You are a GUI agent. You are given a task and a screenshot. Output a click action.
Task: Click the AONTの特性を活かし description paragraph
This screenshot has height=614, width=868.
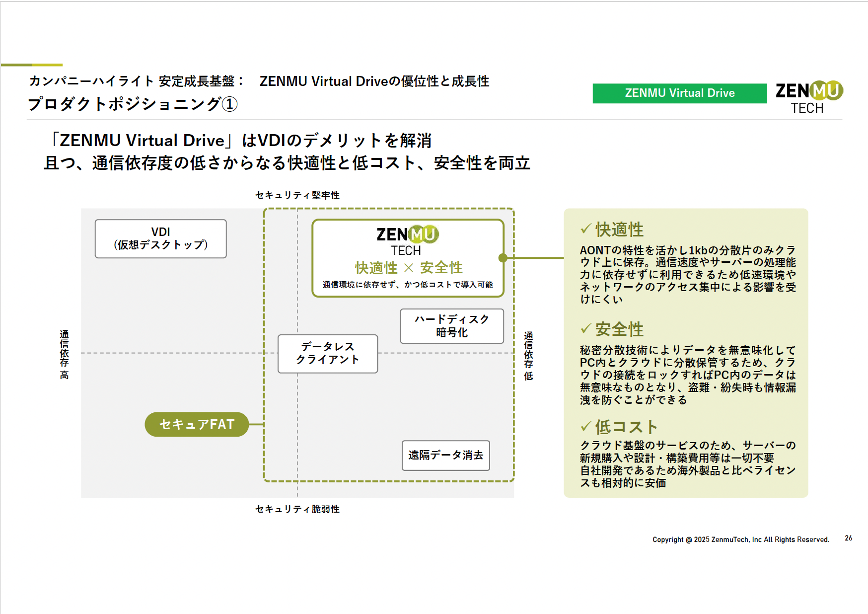click(688, 274)
